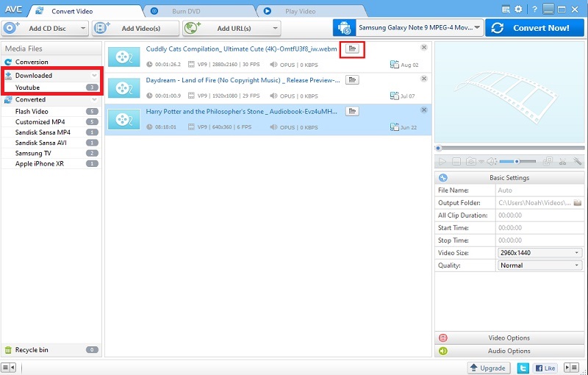Click the Upgrade button
Image resolution: width=588 pixels, height=375 pixels.
tap(489, 368)
